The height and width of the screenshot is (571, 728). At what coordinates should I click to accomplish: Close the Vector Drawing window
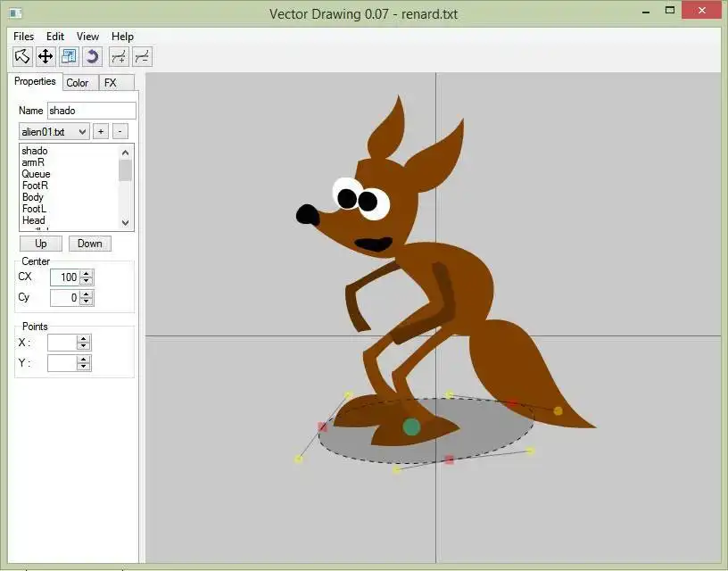point(701,10)
